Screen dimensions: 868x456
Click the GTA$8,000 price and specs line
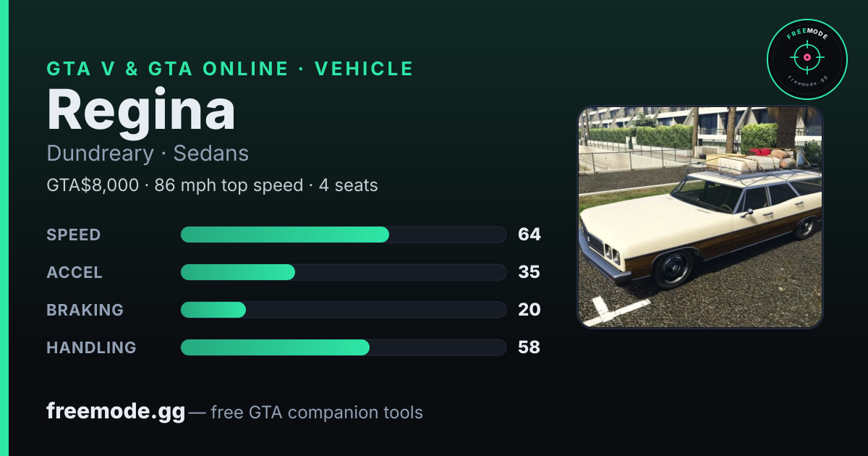pos(212,185)
